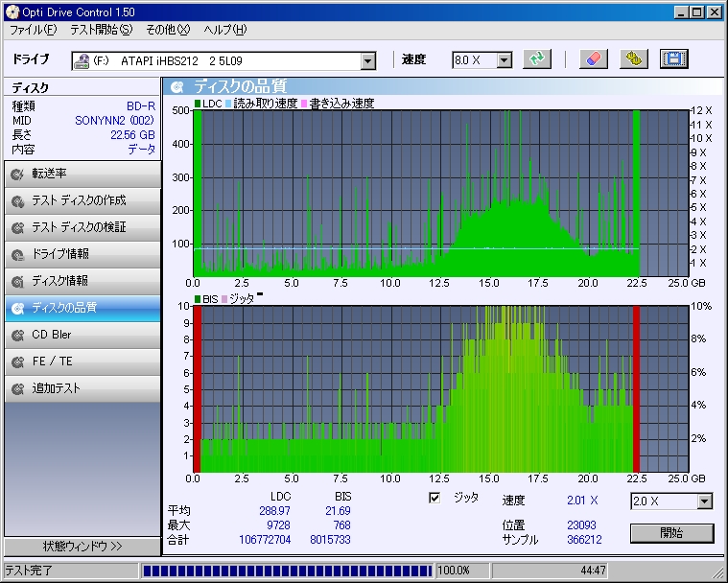The image size is (728, 583).
Task: Open settings via yellow toolbar icon
Action: point(633,59)
